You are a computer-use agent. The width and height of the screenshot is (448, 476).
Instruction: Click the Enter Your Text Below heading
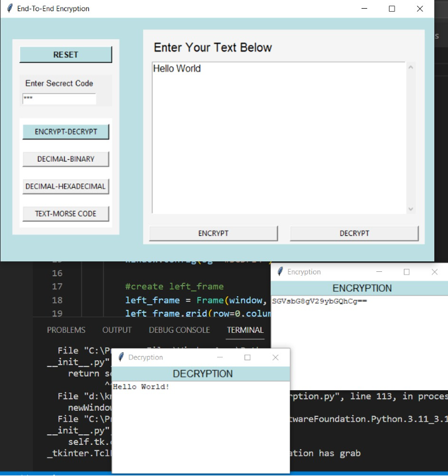pos(213,48)
